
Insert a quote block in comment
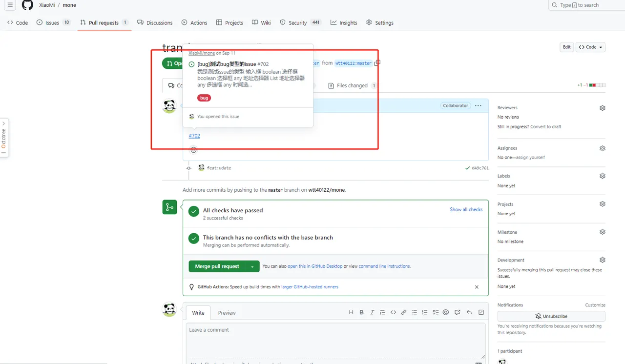383,313
